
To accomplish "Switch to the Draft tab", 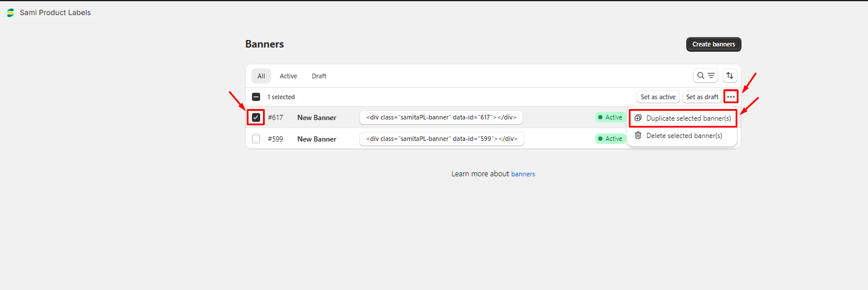I will click(x=319, y=76).
